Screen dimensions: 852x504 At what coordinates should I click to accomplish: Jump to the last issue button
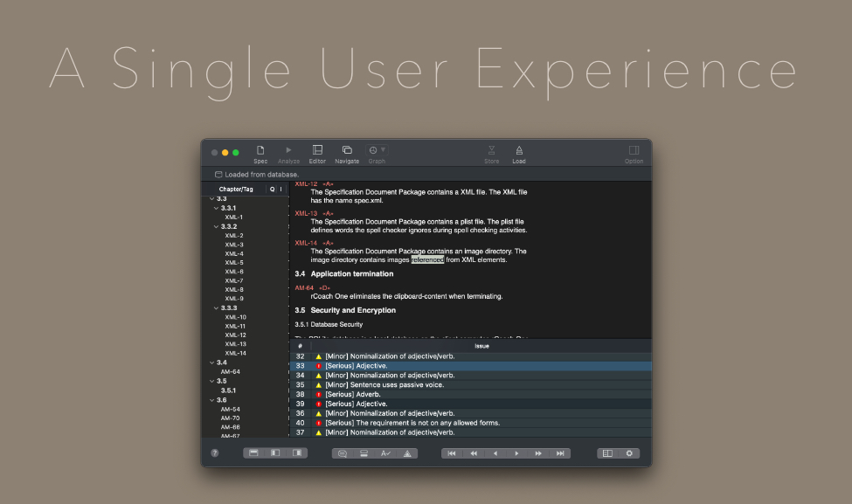[559, 453]
